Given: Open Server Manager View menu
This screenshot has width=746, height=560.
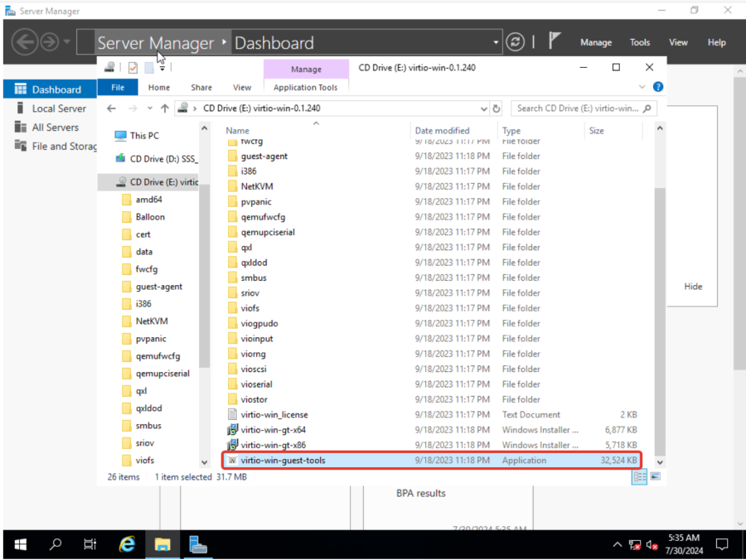Looking at the screenshot, I should [x=678, y=42].
